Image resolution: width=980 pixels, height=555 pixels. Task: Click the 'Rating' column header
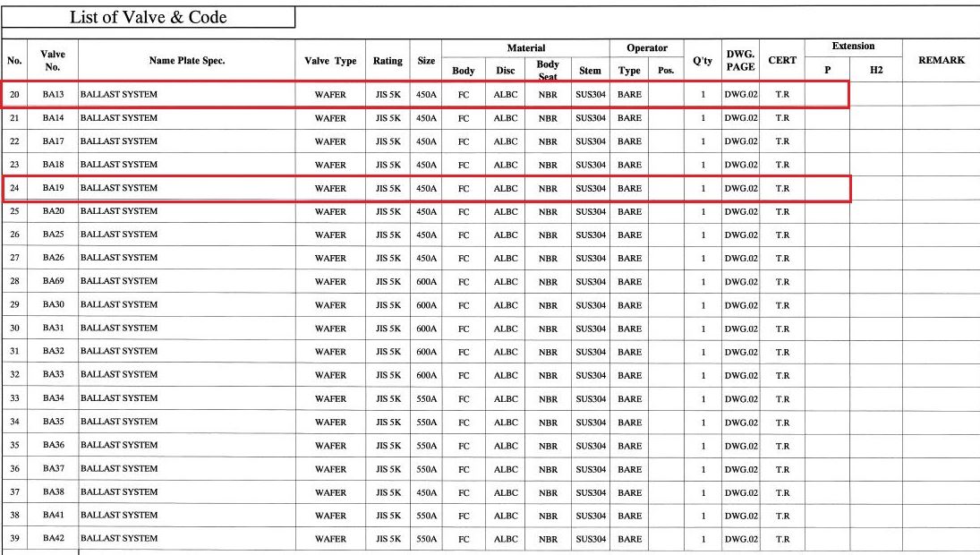388,61
